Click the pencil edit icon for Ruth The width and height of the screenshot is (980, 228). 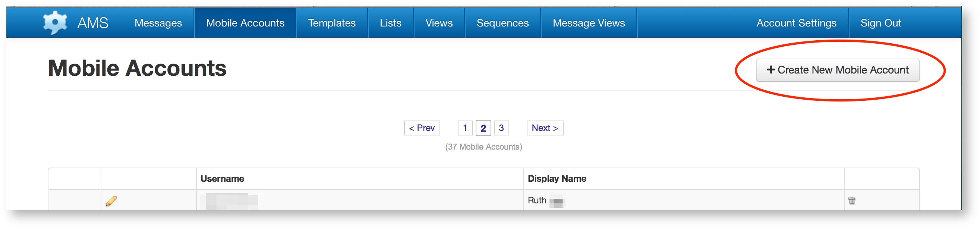111,201
